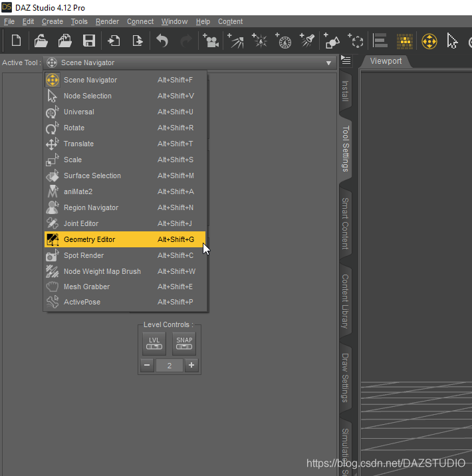Open the Render menu
The image size is (472, 476).
pos(108,21)
